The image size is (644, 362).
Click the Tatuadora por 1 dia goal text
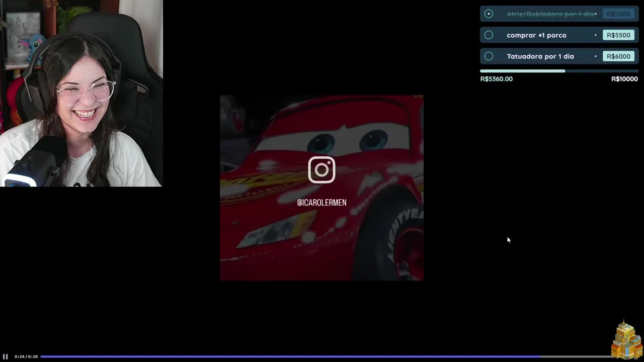pos(540,56)
